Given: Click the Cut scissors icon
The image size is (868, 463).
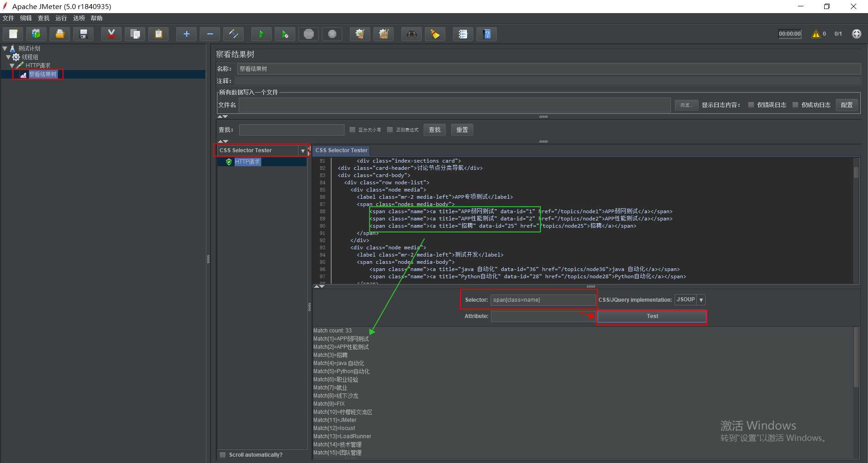Looking at the screenshot, I should click(111, 34).
